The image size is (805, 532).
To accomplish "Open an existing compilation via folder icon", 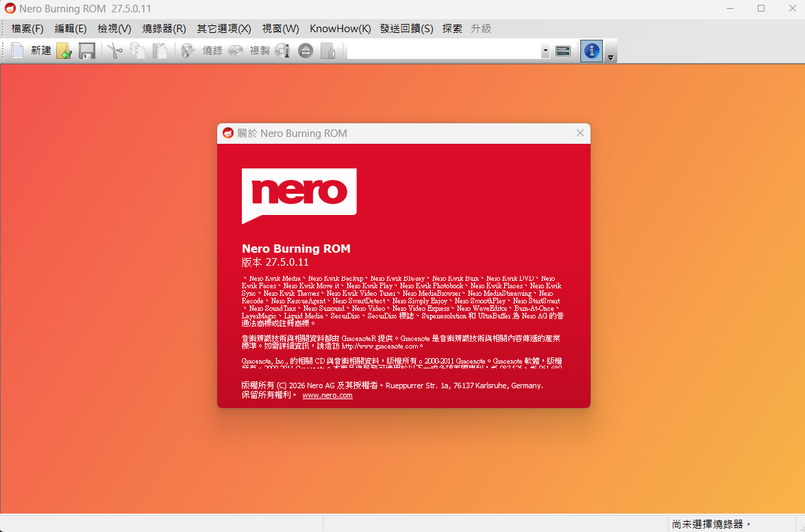I will (x=64, y=50).
